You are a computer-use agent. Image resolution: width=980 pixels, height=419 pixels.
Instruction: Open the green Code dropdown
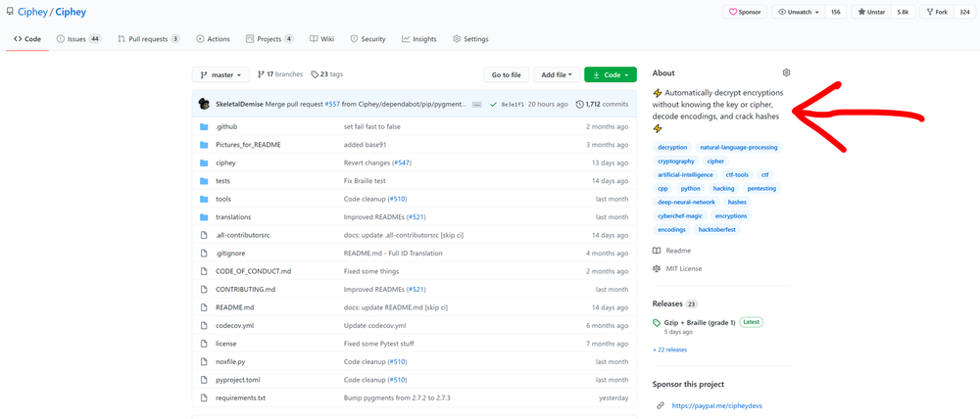tap(611, 75)
